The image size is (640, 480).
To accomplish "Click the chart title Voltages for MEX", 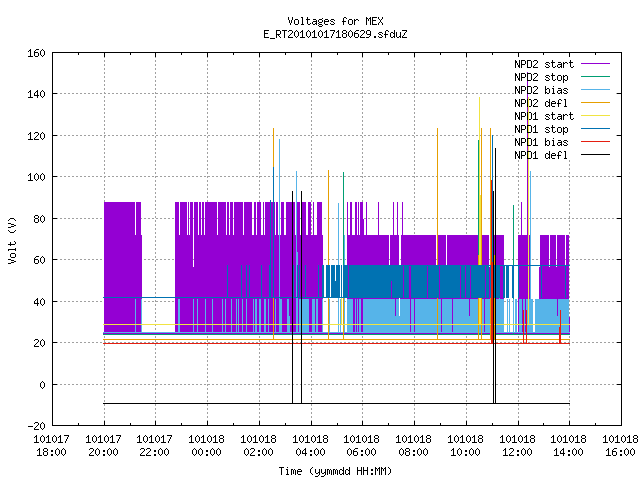I will (x=335, y=21).
